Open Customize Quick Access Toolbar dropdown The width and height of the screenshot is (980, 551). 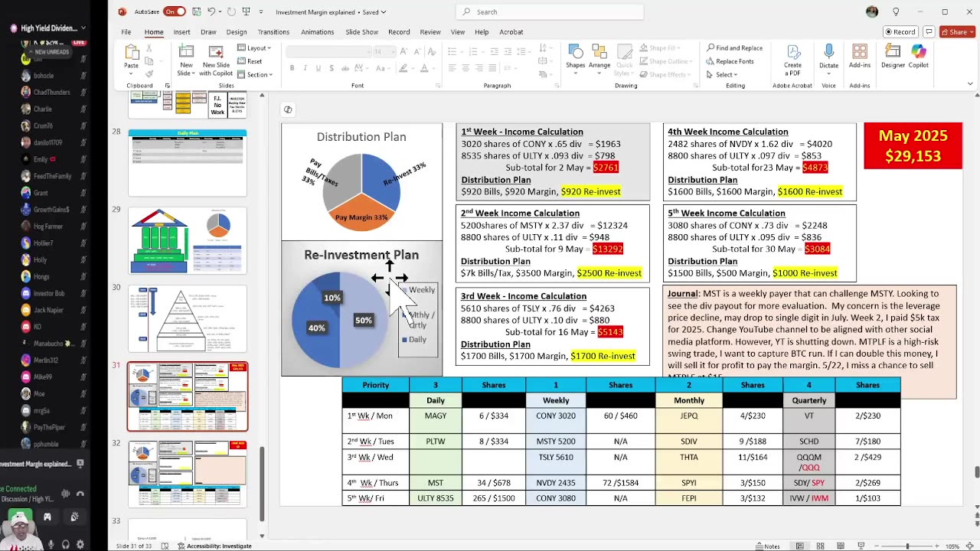point(261,11)
